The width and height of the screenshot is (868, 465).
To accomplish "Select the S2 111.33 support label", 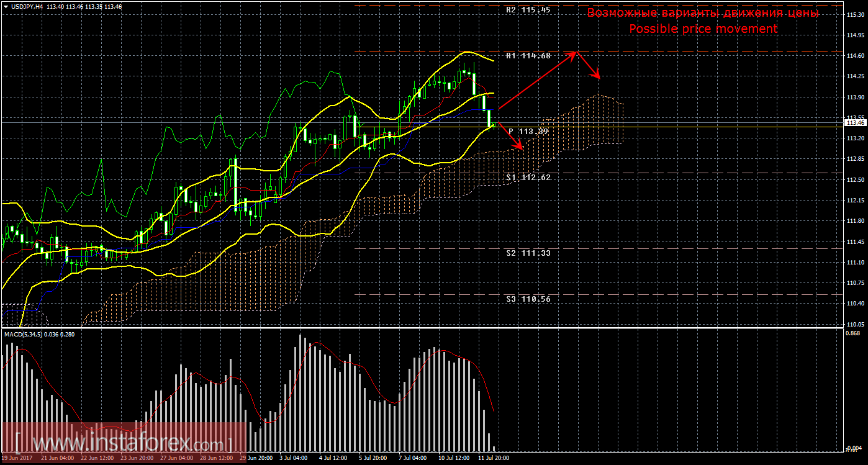I will [x=528, y=253].
